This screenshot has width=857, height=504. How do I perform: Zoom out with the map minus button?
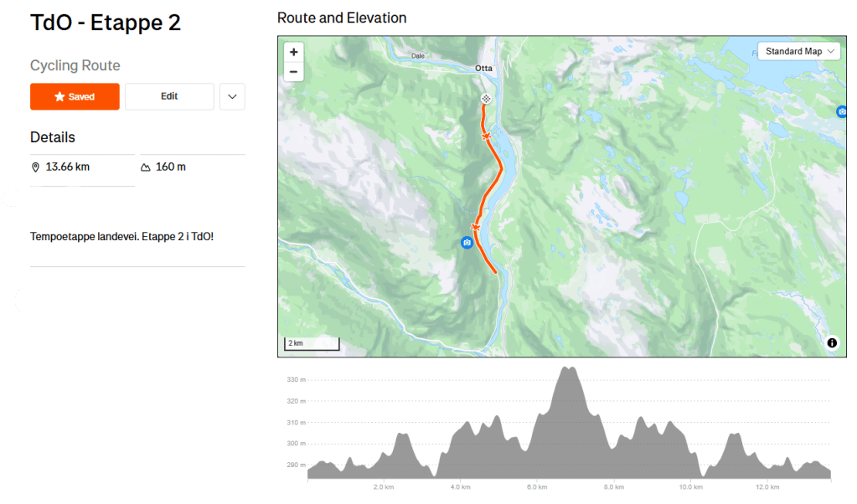point(293,71)
